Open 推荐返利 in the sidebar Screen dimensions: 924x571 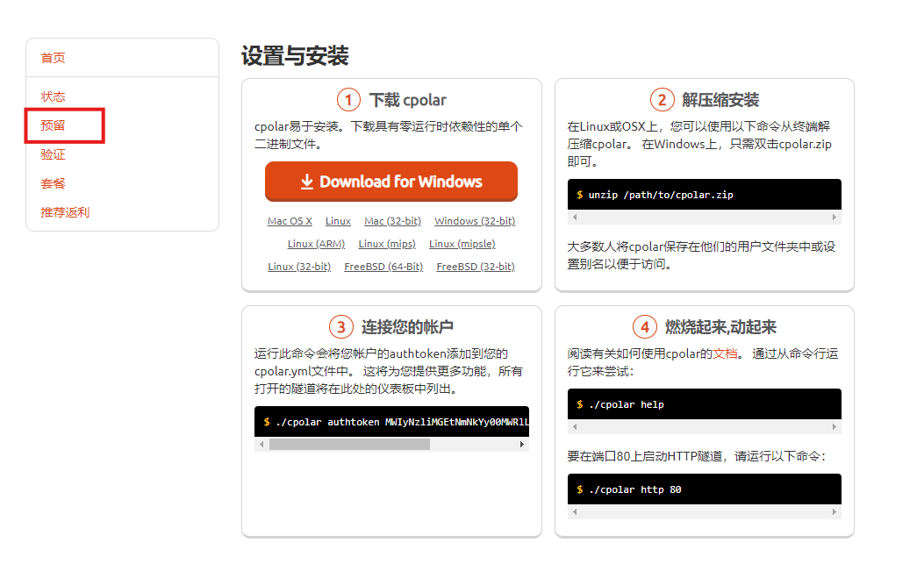point(65,212)
